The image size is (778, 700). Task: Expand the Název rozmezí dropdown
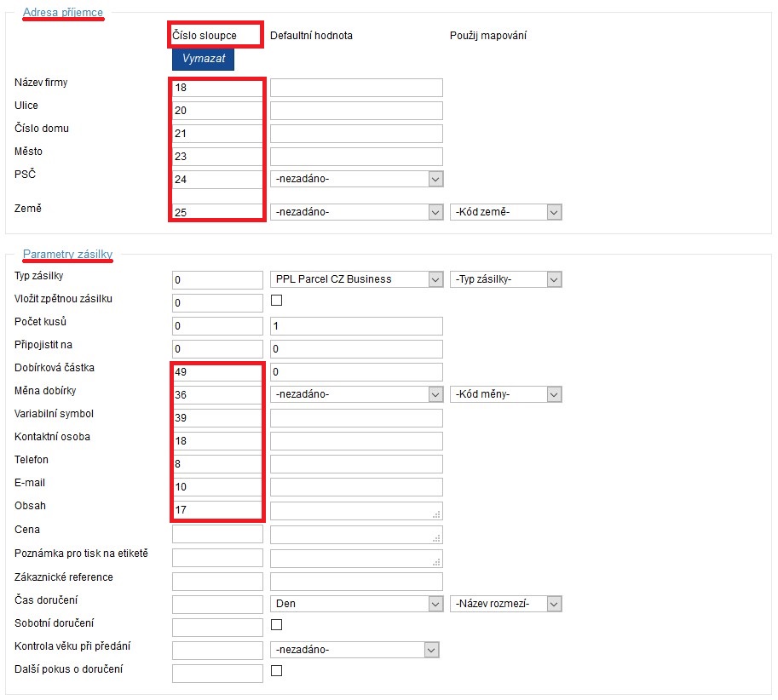coord(505,604)
